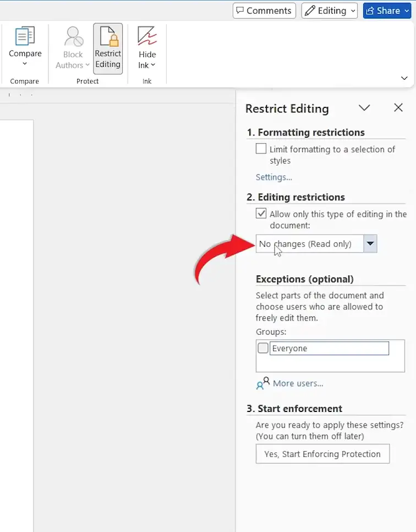Click the pencil icon on Editing

pyautogui.click(x=310, y=10)
